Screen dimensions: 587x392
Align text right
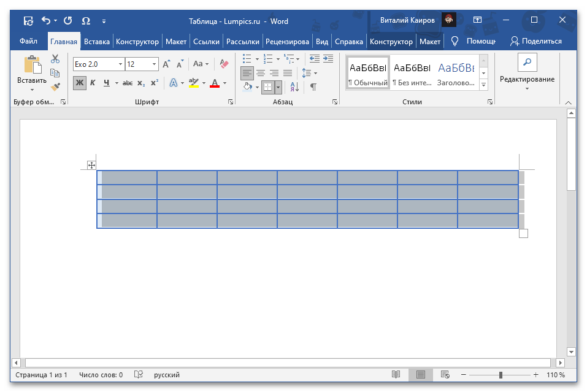pyautogui.click(x=274, y=73)
